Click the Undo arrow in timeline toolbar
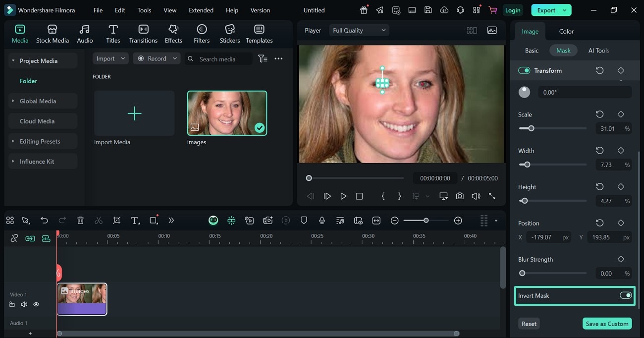644x338 pixels. coord(44,221)
